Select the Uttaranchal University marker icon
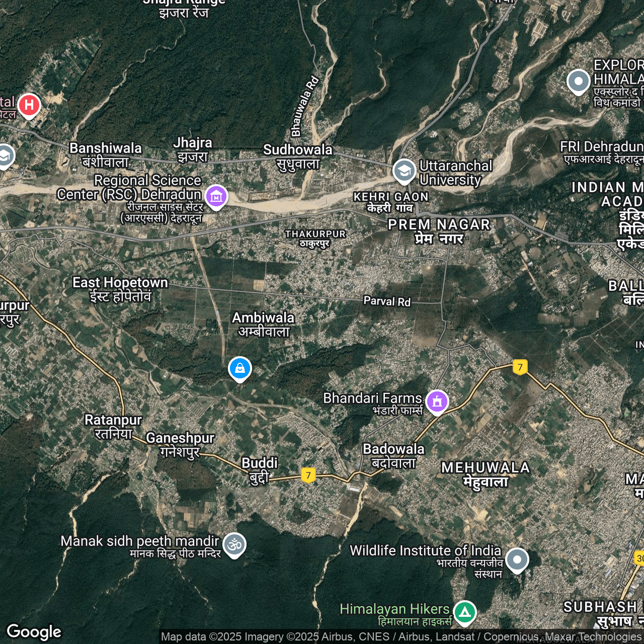 coord(404,171)
